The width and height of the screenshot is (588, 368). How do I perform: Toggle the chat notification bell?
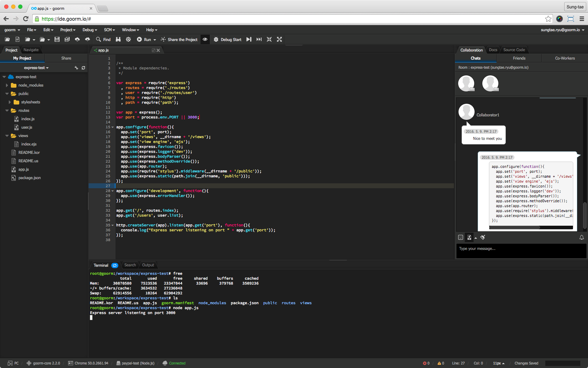(581, 237)
